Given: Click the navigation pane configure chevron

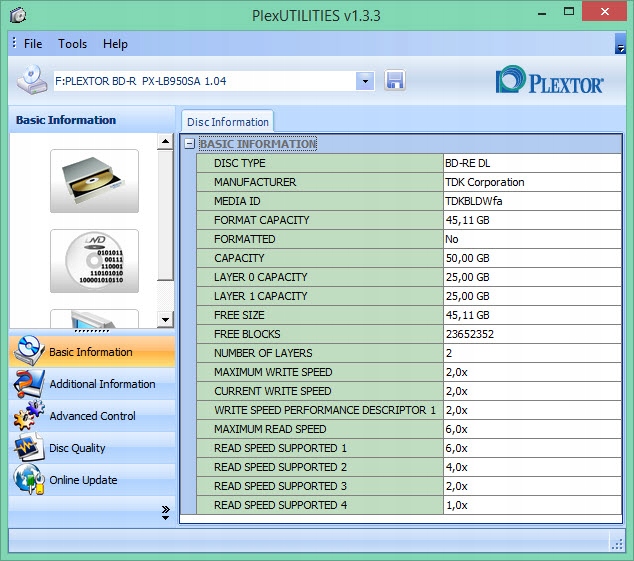Looking at the screenshot, I should (165, 512).
